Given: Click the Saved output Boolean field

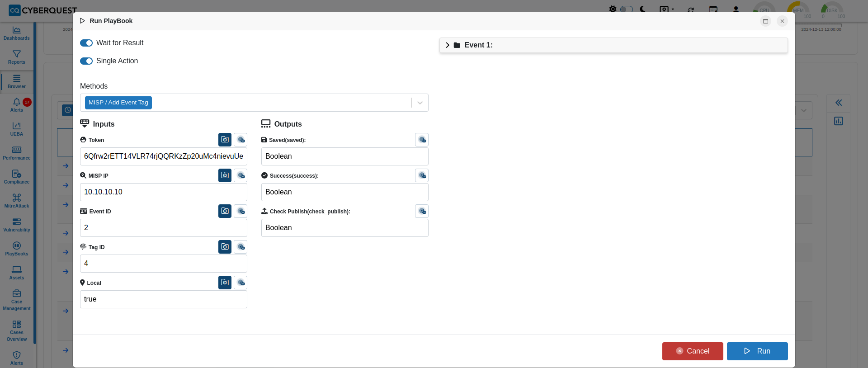Looking at the screenshot, I should [345, 156].
